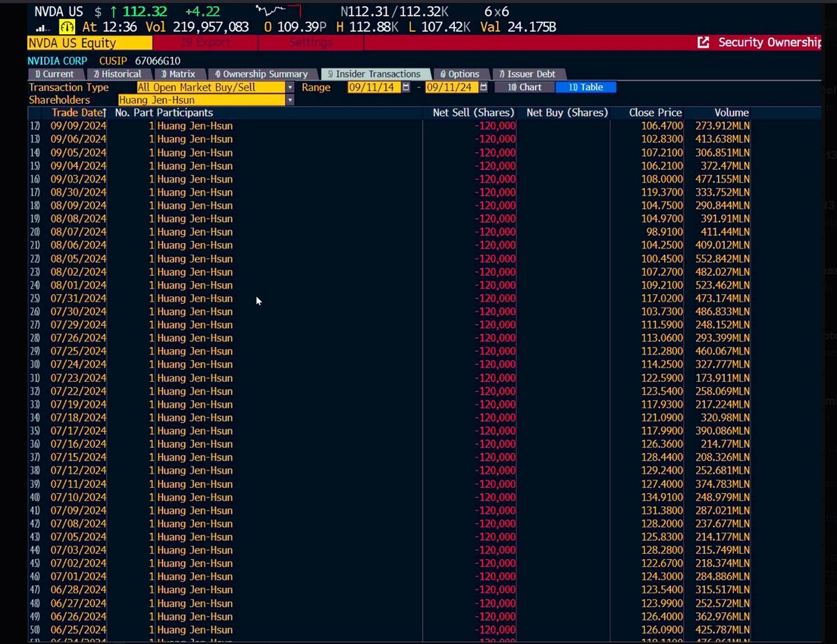
Task: Click the range start date field 09/11/14
Action: 374,87
